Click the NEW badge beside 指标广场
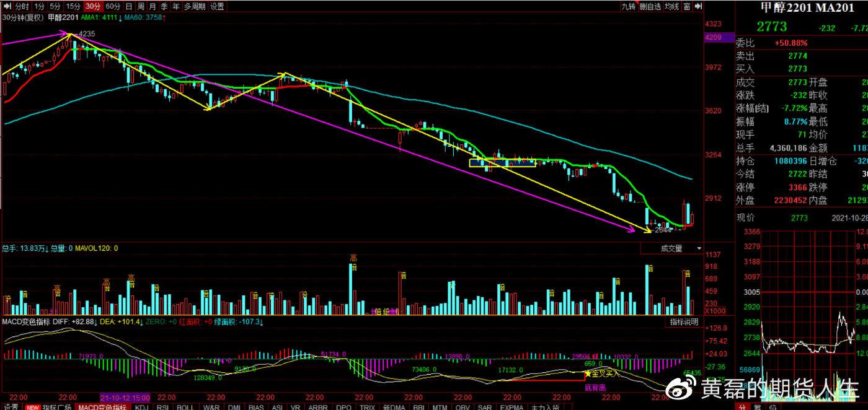 (32, 407)
